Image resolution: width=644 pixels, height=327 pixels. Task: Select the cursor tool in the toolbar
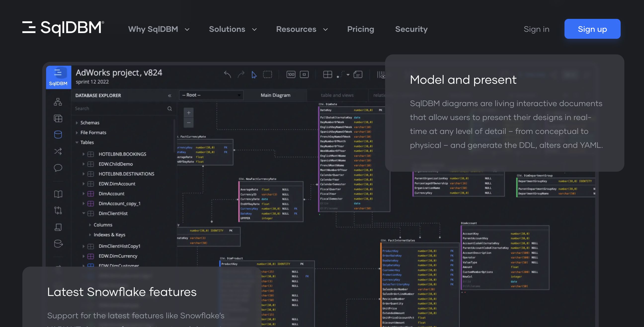254,74
